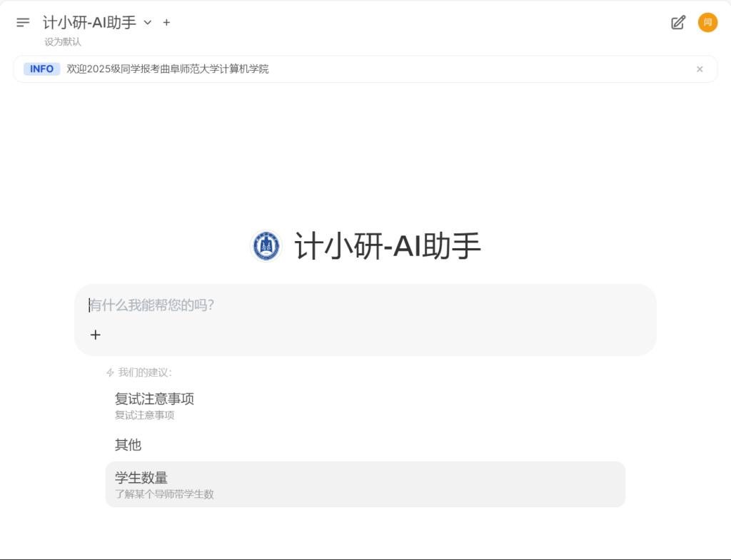Dismiss the INFO welcome banner

pyautogui.click(x=700, y=69)
